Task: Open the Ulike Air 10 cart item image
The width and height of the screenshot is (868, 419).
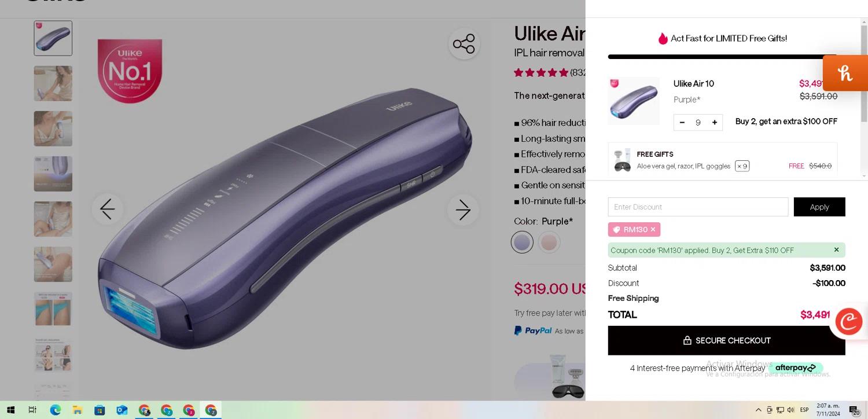Action: 634,101
